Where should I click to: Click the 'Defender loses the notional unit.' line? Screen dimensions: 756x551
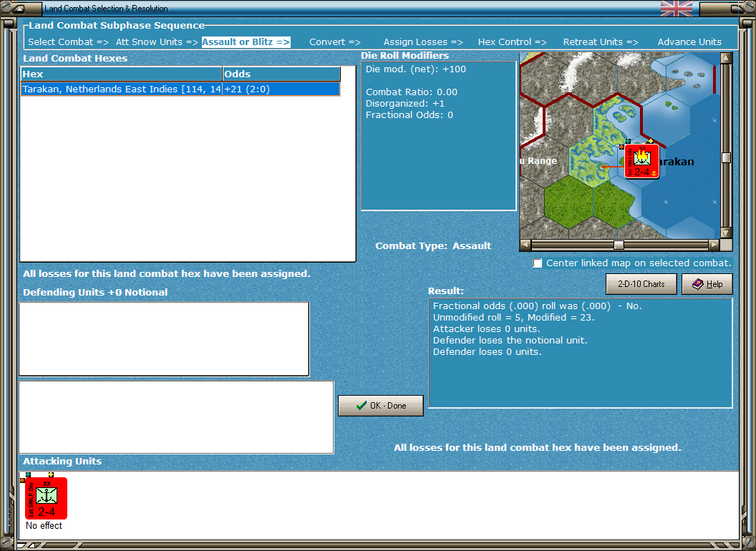pyautogui.click(x=510, y=341)
